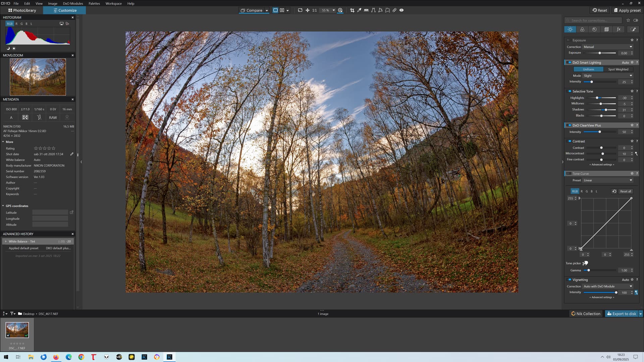Screen dimensions: 644x362
Task: Open the Geometry palette tab
Action: click(606, 29)
